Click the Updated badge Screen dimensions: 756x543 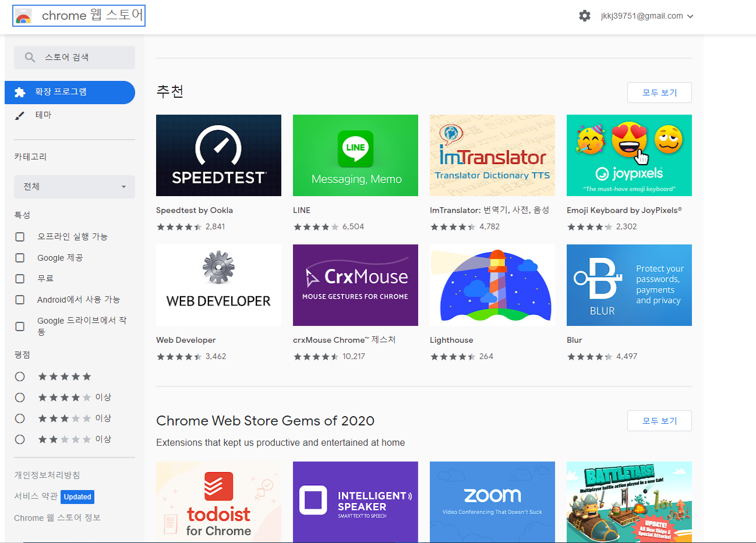77,497
